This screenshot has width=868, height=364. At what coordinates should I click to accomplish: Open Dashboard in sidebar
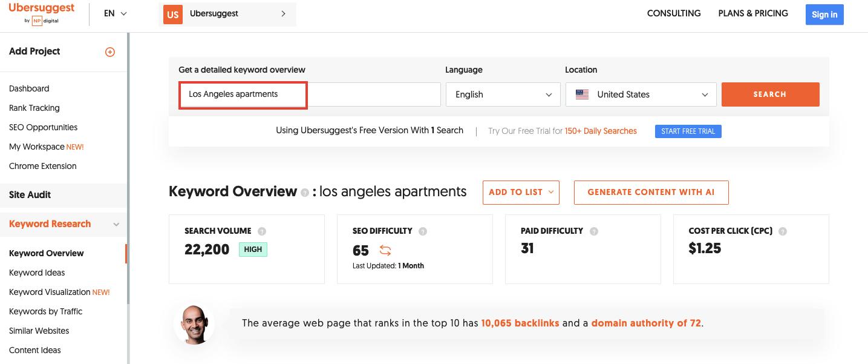point(29,88)
